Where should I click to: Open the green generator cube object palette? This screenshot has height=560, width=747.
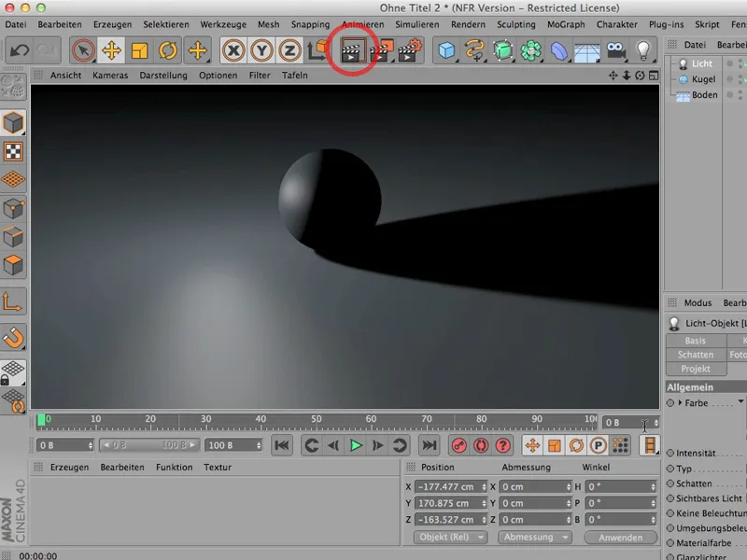click(x=502, y=50)
